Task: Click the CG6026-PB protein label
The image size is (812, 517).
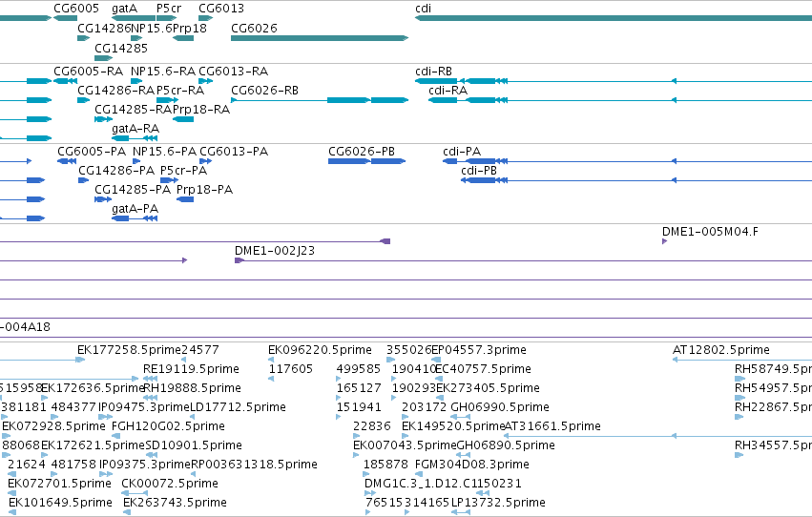Action: pyautogui.click(x=362, y=152)
